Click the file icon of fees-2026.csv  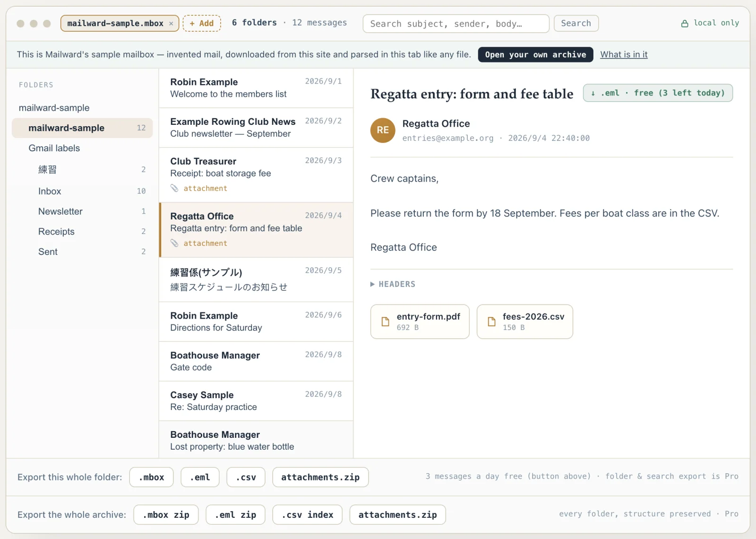click(x=491, y=322)
